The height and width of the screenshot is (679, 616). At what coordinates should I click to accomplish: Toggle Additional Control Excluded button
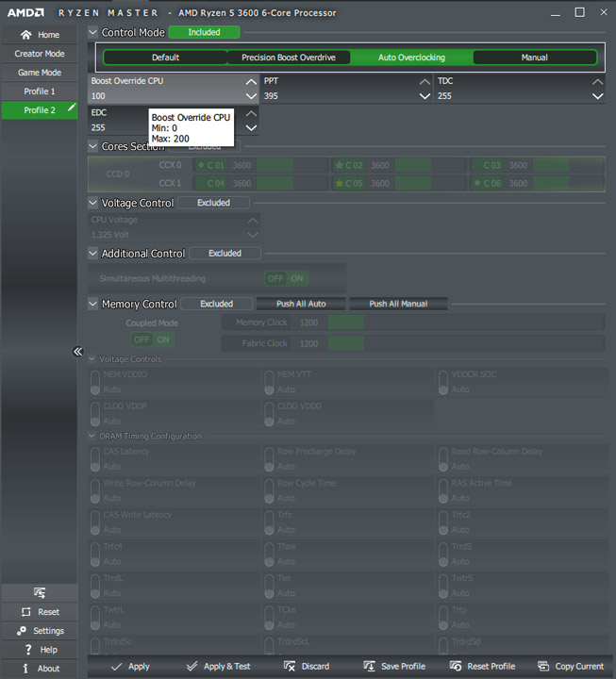225,254
